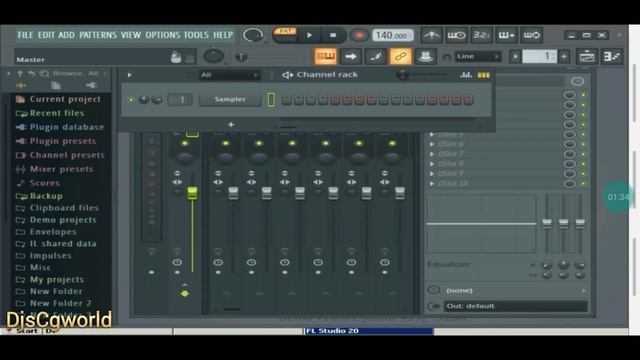The width and height of the screenshot is (640, 360).
Task: Click the FL Studio 20 taskbar button
Action: coord(368,331)
